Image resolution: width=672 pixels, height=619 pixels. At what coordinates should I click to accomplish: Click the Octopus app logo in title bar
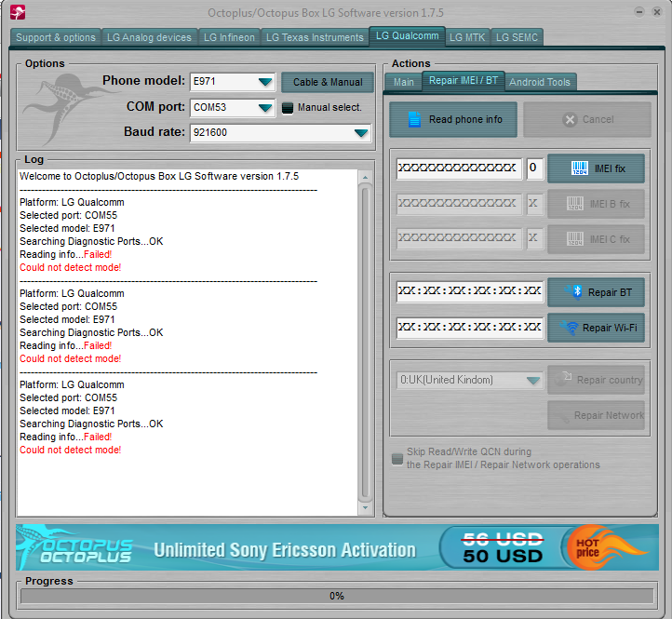[x=18, y=12]
